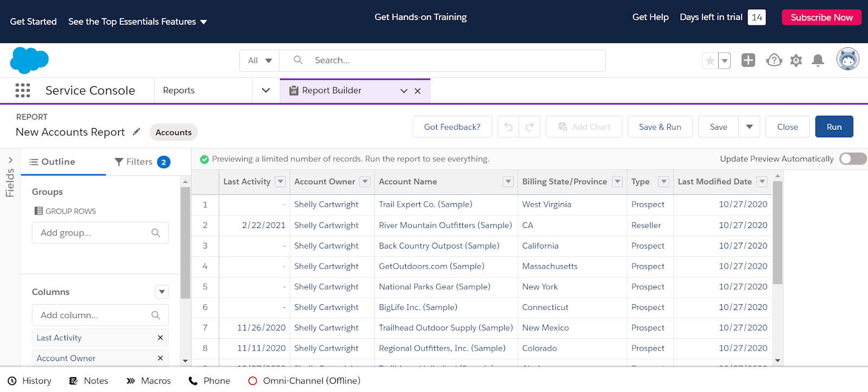The image size is (868, 392).
Task: Click Get Started in the top banner
Action: click(33, 22)
